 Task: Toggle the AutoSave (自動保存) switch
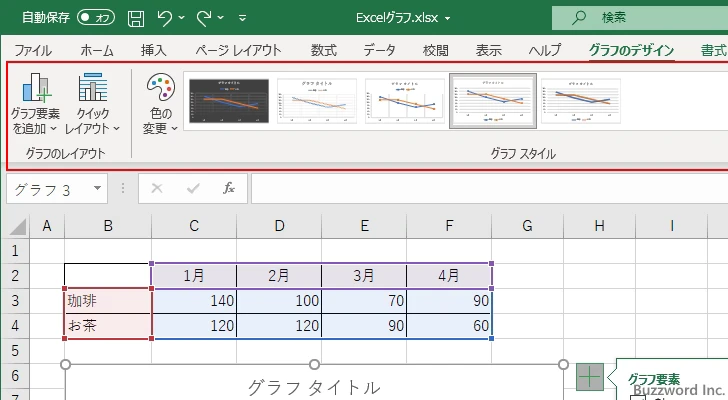click(95, 18)
